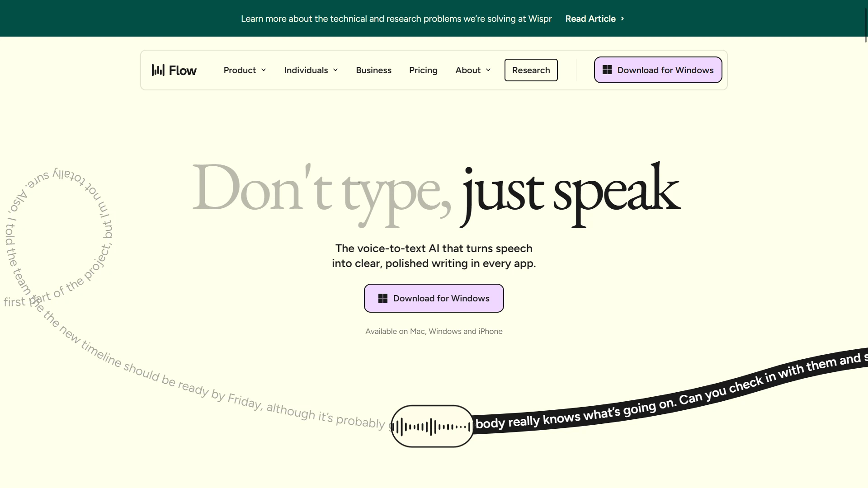
Task: Open the Business page
Action: (373, 70)
